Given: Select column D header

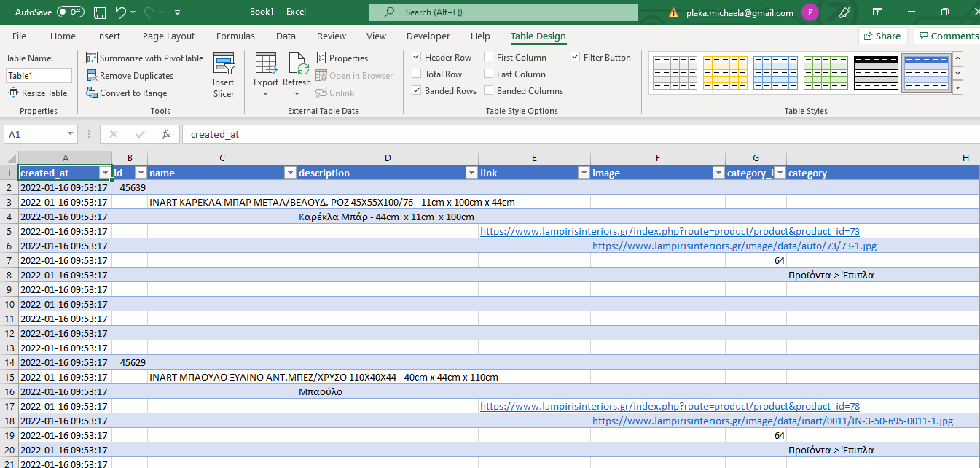Looking at the screenshot, I should [x=388, y=158].
